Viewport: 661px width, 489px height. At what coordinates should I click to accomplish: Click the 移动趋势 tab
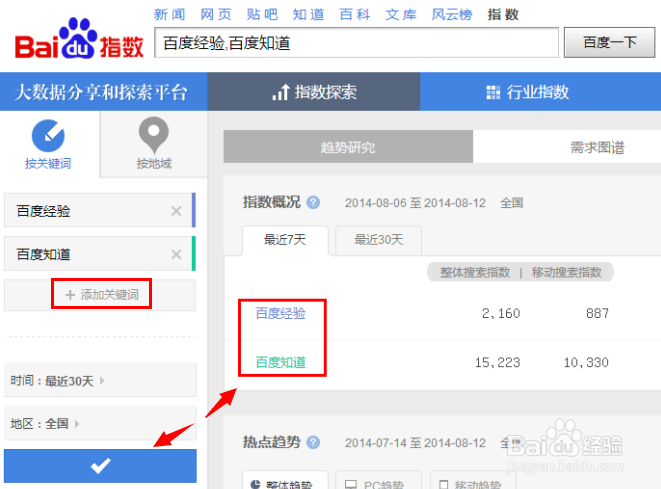point(473,481)
